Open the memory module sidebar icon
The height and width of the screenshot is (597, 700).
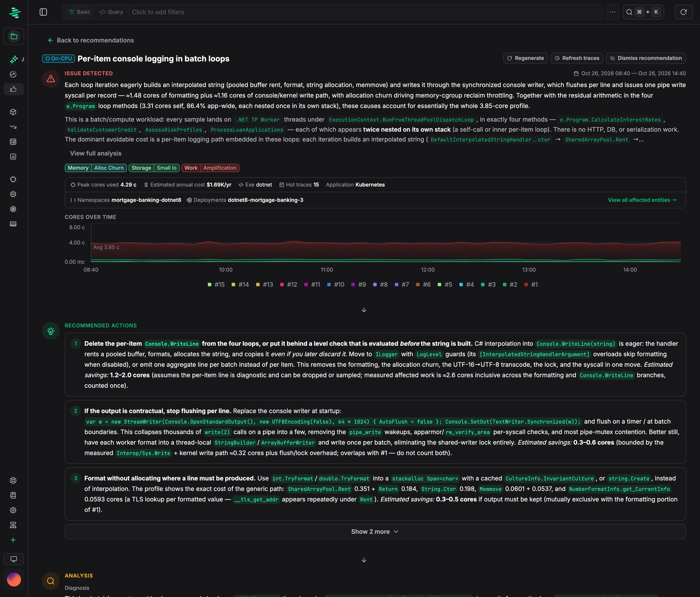point(13,224)
